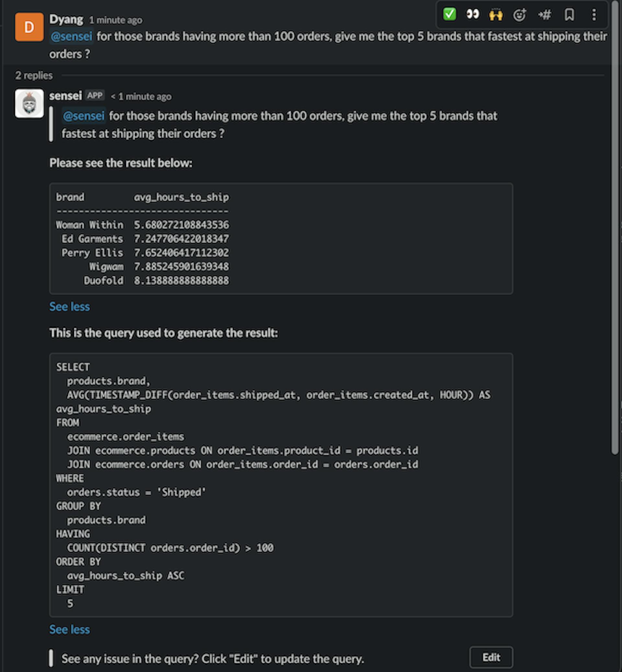
Task: Open the more actions three-dot menu
Action: pos(594,15)
